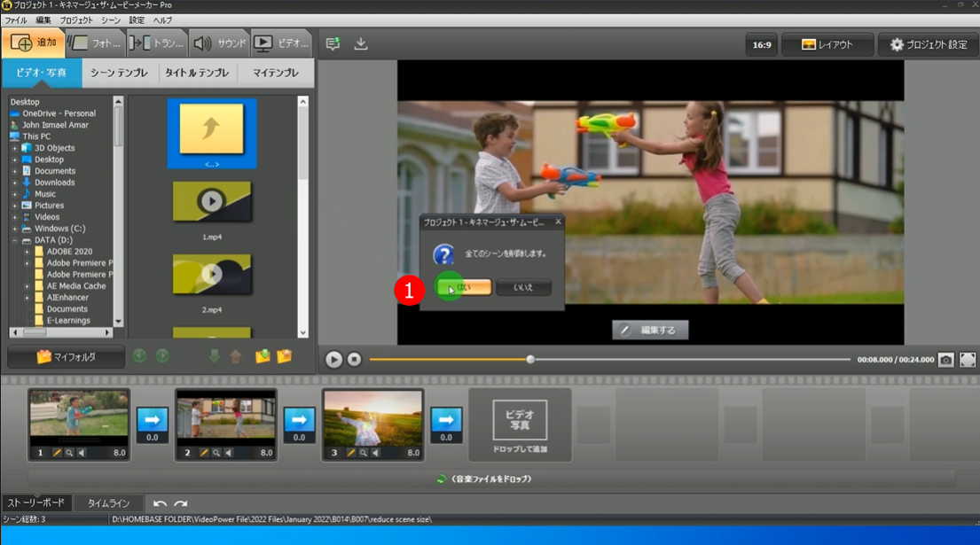
Task: Click いいえ to cancel the dialog
Action: coord(523,287)
